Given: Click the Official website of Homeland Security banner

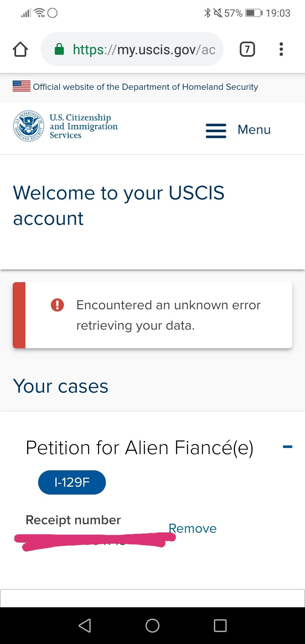Looking at the screenshot, I should point(145,87).
